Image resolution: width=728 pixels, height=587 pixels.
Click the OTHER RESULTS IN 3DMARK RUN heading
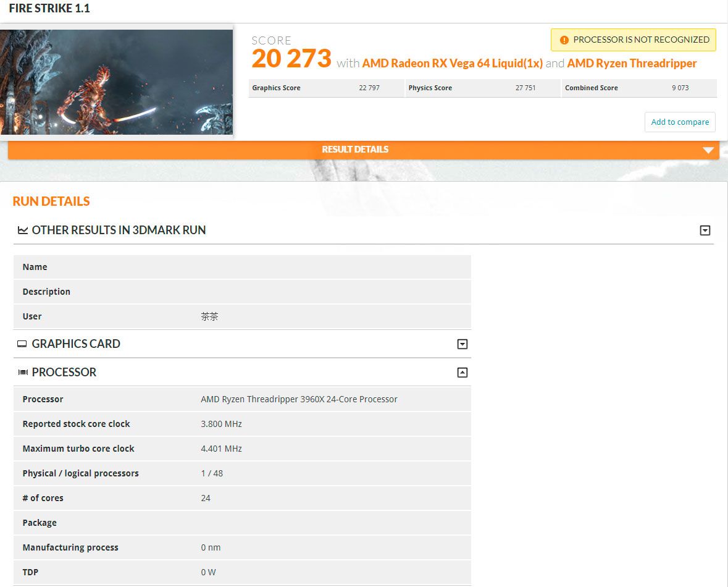(119, 230)
